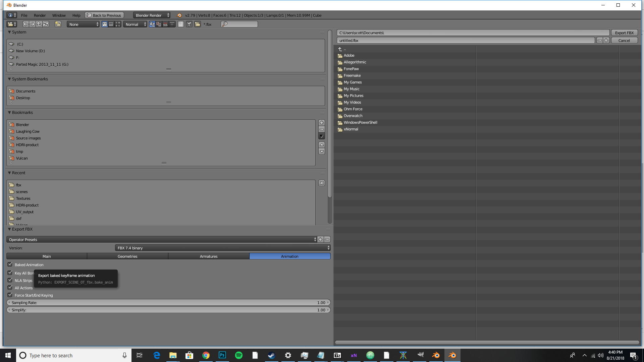Sort files by extension

(x=159, y=24)
